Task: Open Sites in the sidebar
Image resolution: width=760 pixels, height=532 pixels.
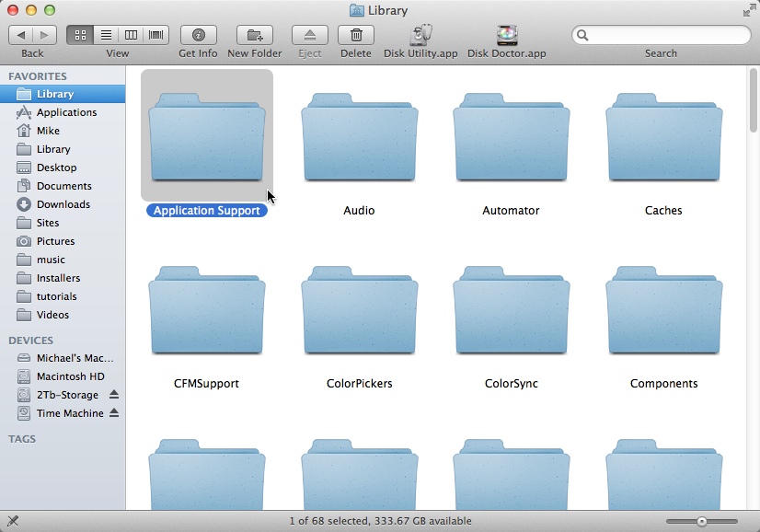Action: tap(63, 223)
